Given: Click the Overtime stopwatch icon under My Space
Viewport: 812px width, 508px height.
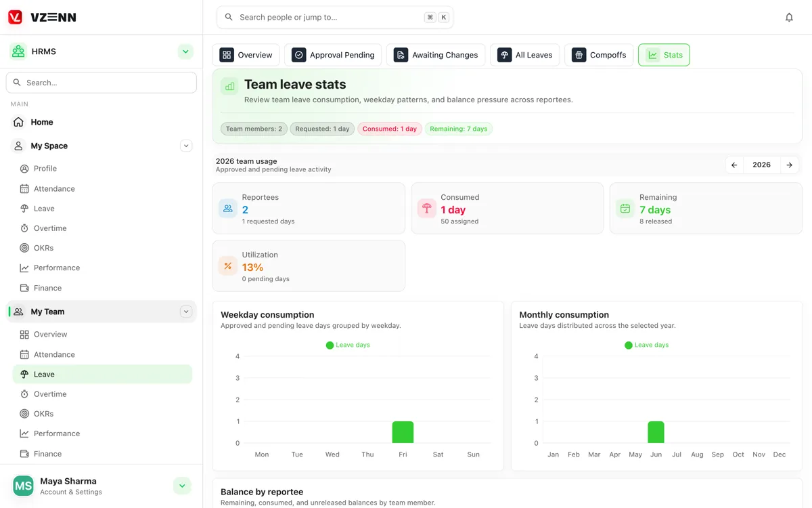Looking at the screenshot, I should point(24,228).
